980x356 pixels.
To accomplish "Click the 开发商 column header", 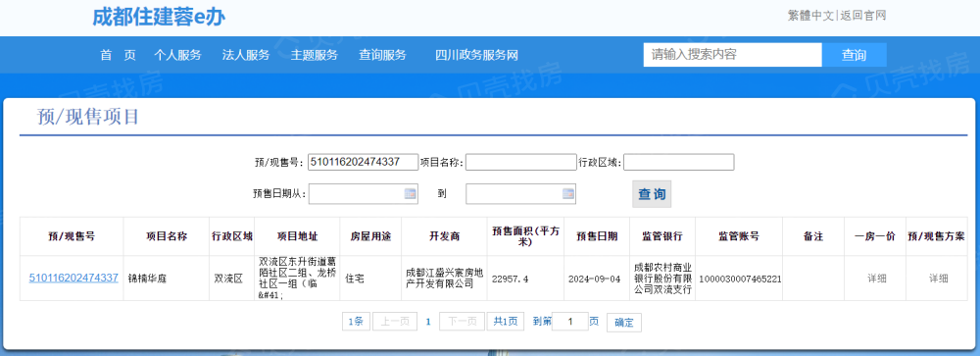I will [x=444, y=236].
